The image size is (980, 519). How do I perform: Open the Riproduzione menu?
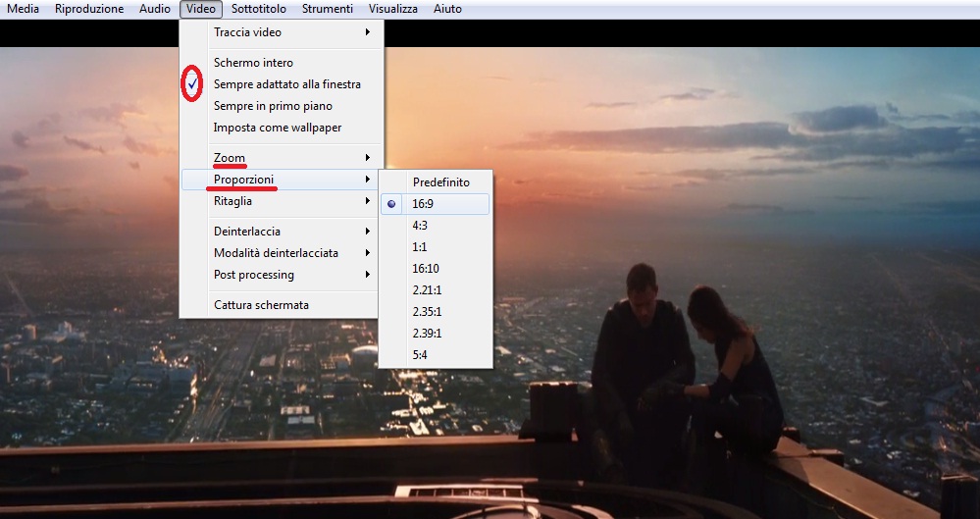89,9
